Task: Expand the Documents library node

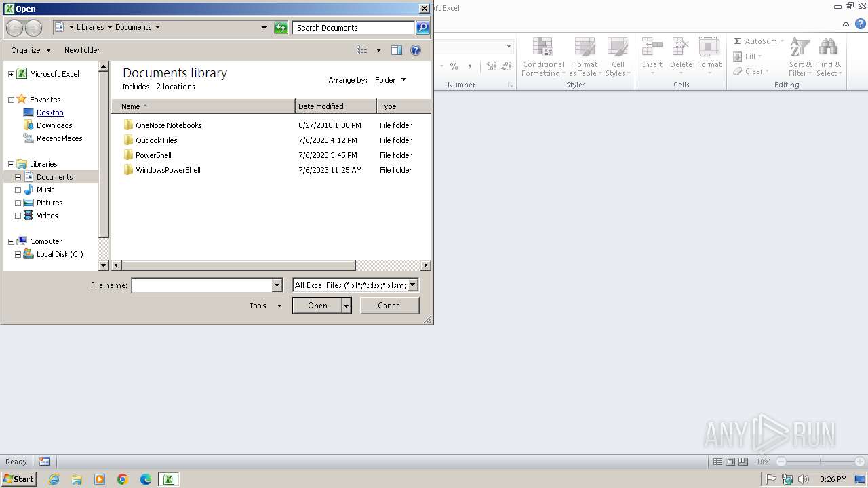Action: 18,177
